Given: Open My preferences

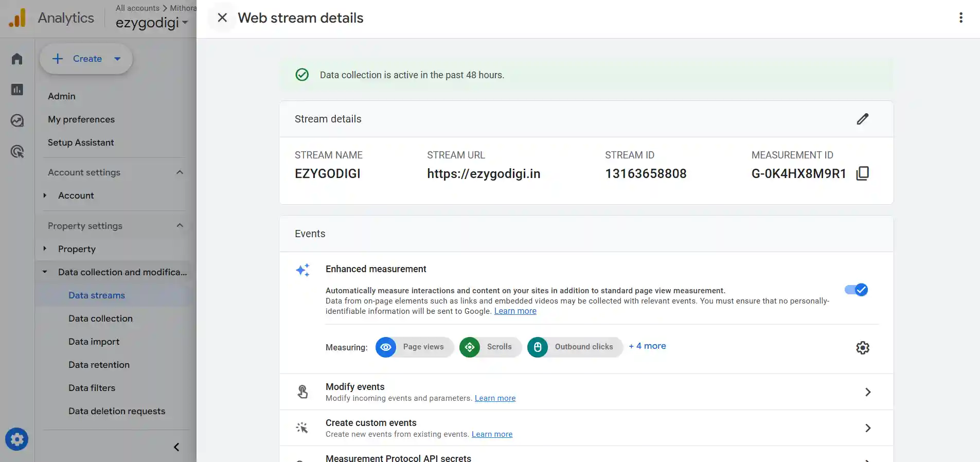Looking at the screenshot, I should 81,119.
